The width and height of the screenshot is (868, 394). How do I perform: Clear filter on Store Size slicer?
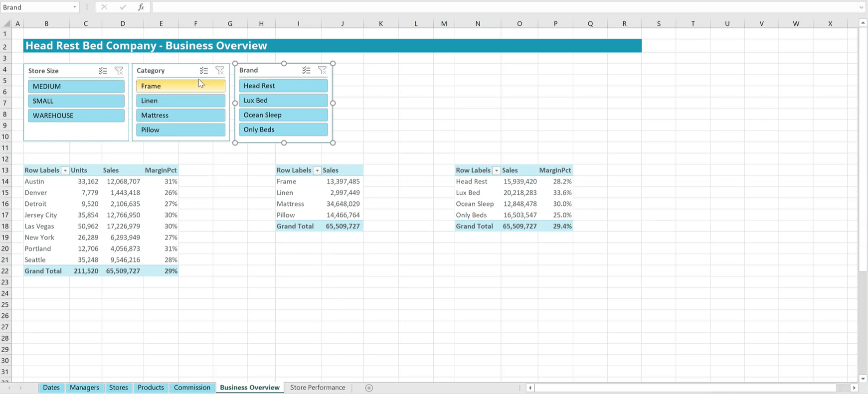pyautogui.click(x=119, y=71)
